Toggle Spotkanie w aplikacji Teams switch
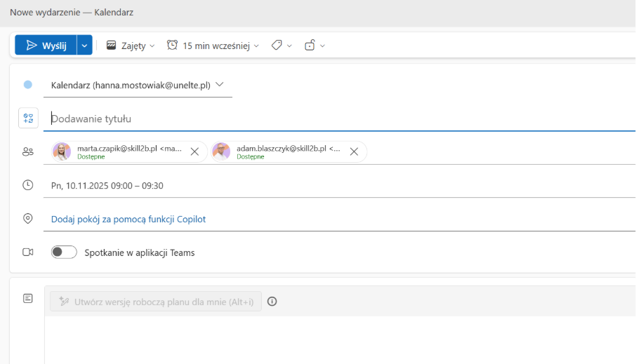Image resolution: width=636 pixels, height=364 pixels. pyautogui.click(x=64, y=252)
